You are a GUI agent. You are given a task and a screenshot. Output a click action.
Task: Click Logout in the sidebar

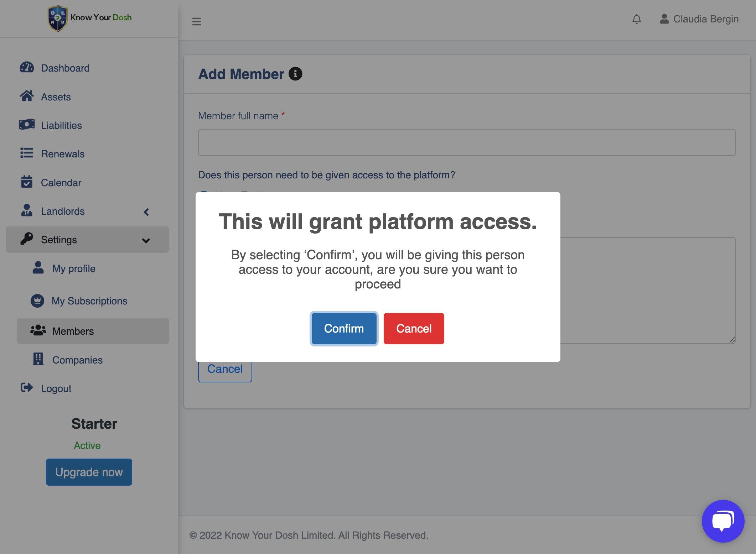[x=56, y=388]
